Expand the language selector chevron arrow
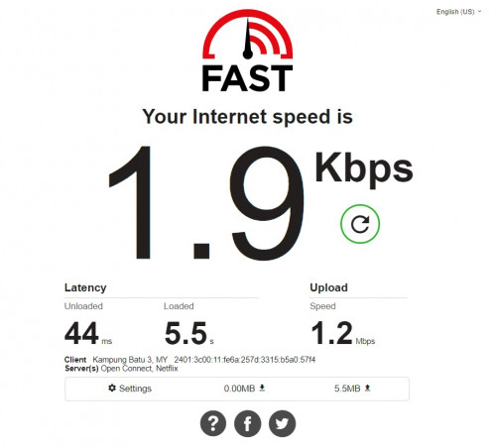This screenshot has height=448, width=496. coord(479,12)
